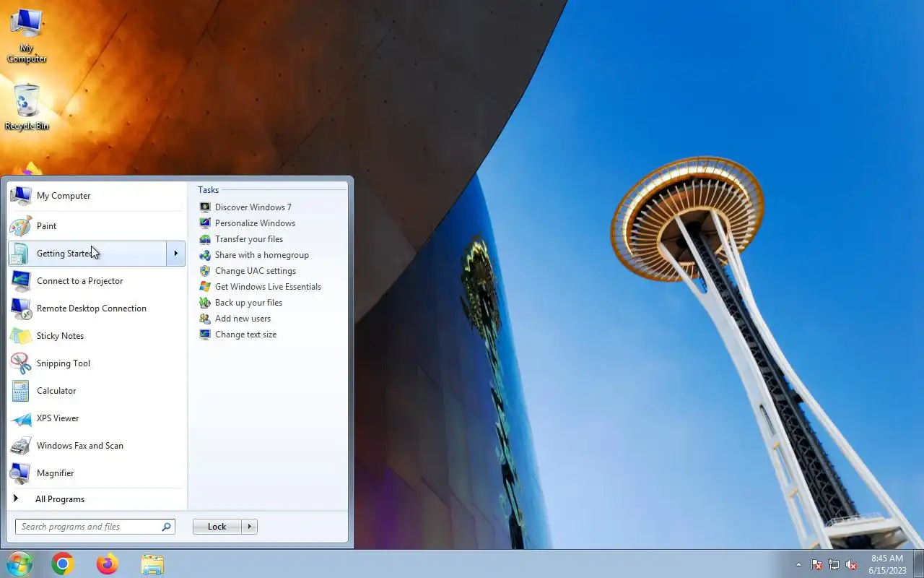Screen dimensions: 924x578
Task: Select Sticky Notes menu entry label
Action: [x=61, y=336]
